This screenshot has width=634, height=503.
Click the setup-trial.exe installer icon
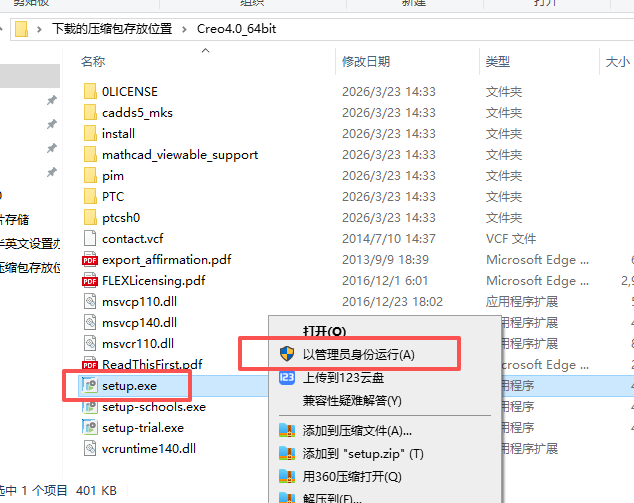click(90, 427)
